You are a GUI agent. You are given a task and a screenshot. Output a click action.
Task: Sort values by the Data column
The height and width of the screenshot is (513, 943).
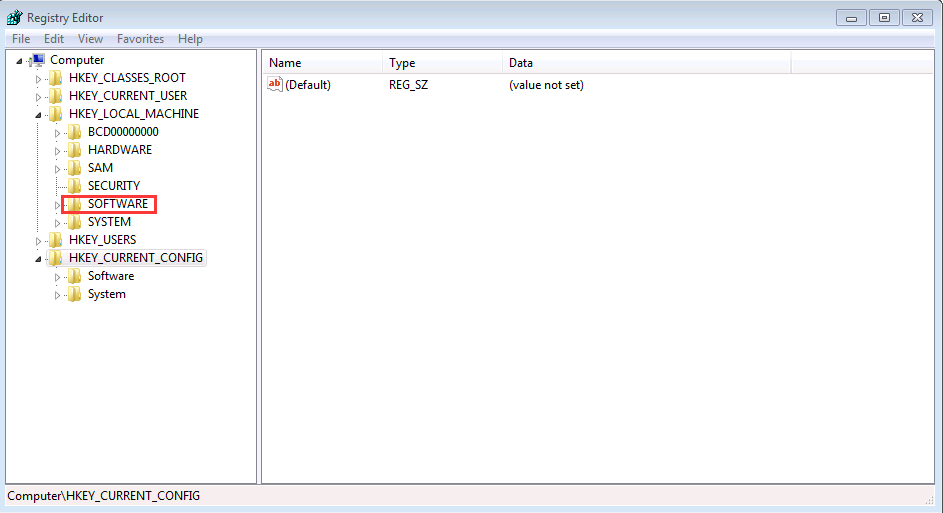point(647,63)
